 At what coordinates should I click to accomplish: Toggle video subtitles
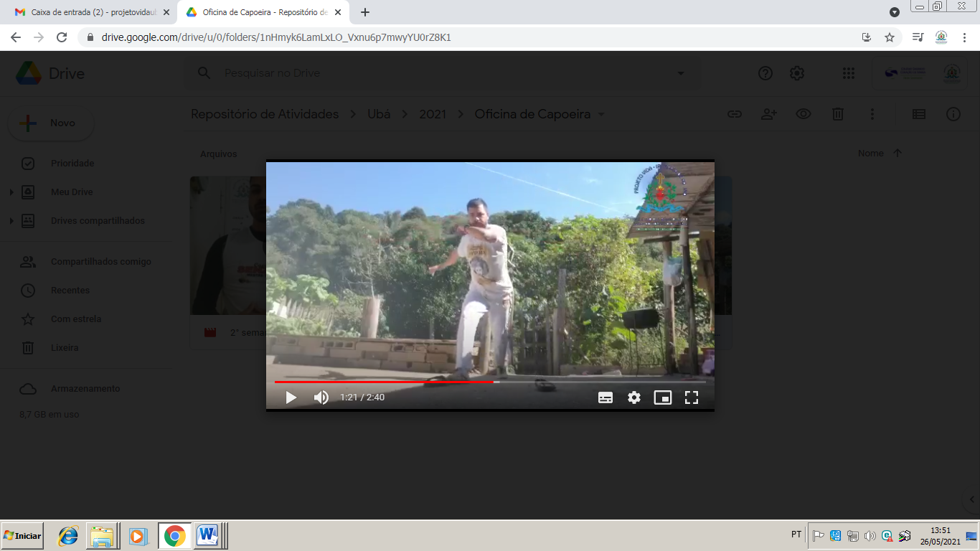606,397
